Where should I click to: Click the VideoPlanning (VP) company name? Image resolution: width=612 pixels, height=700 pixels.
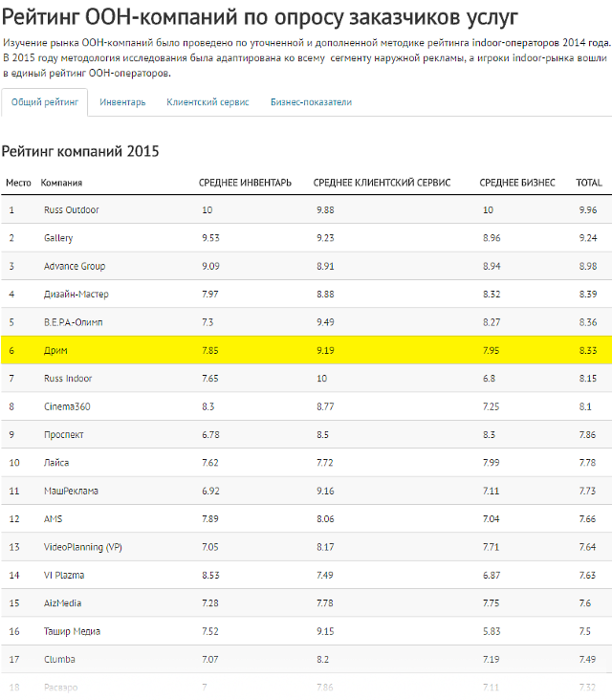pyautogui.click(x=83, y=547)
